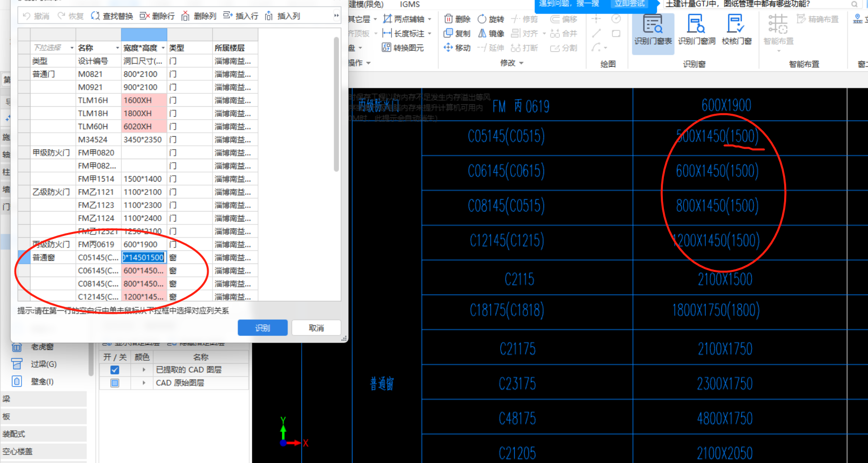Expand the 板 category in sidebar
The image size is (868, 463).
point(44,416)
